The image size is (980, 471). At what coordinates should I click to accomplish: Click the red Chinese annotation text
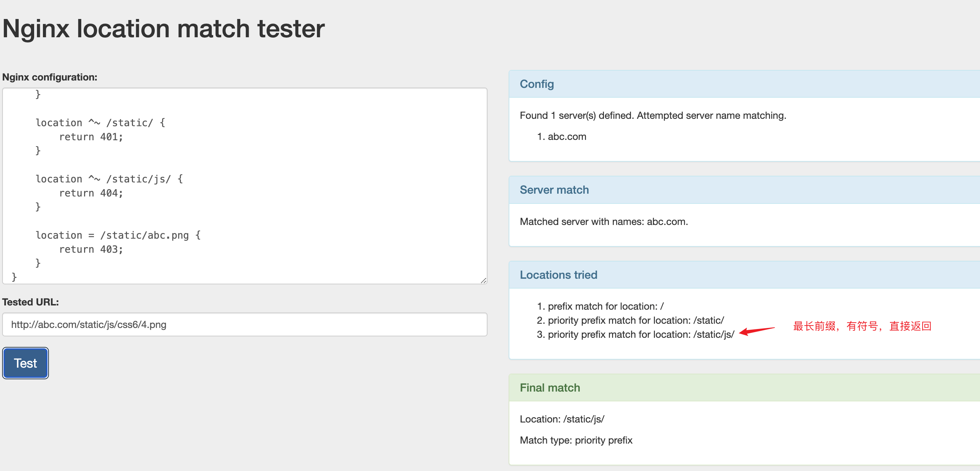[862, 326]
